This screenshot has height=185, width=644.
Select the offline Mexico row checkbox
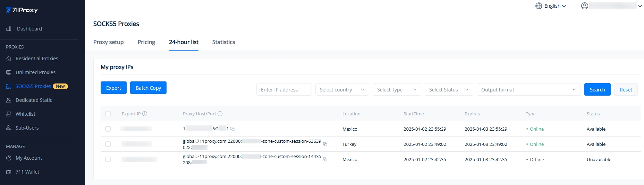click(108, 159)
